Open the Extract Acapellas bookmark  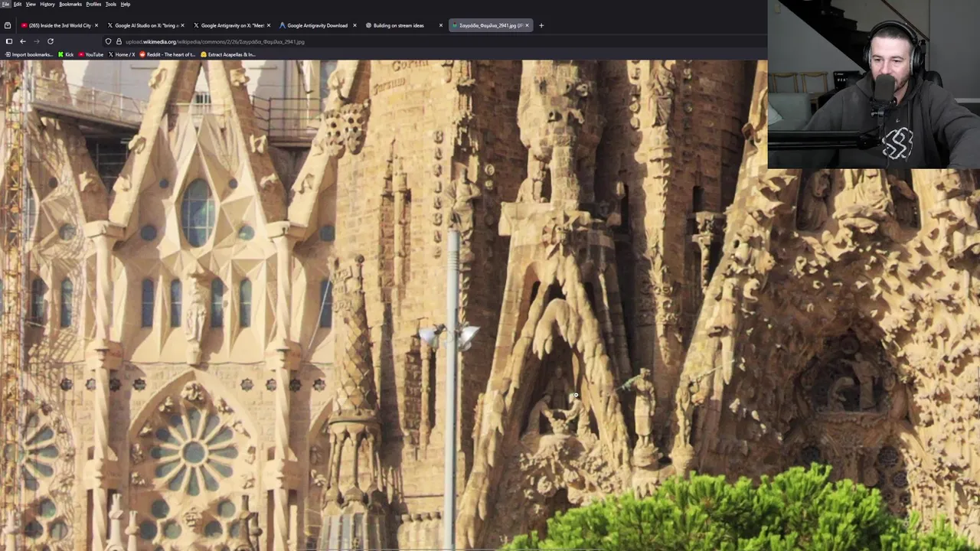pyautogui.click(x=228, y=54)
